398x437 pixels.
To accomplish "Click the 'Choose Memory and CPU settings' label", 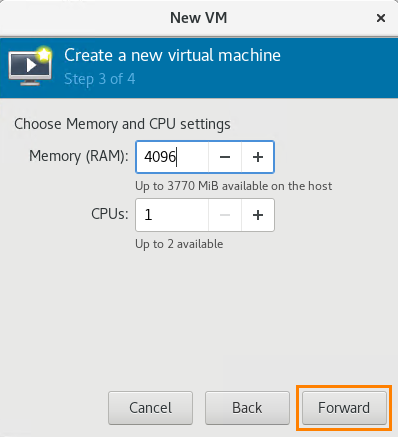I will 122,124.
